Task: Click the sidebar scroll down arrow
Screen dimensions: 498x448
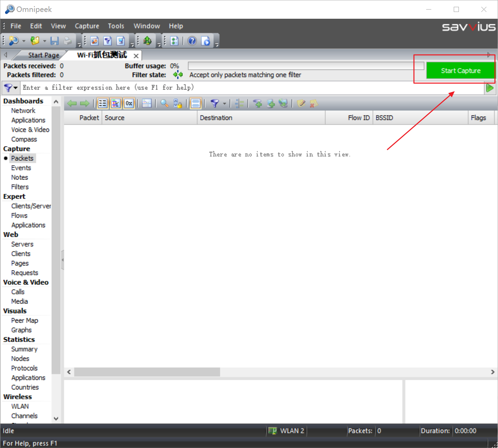Action: (x=56, y=419)
